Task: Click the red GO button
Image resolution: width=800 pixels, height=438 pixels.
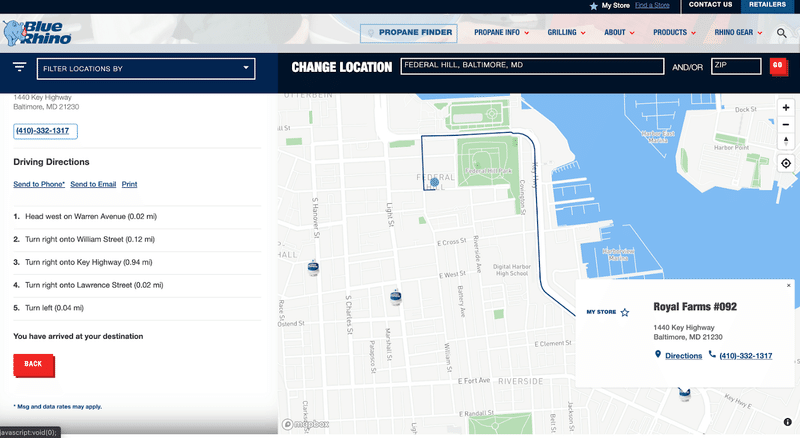Action: (x=778, y=66)
